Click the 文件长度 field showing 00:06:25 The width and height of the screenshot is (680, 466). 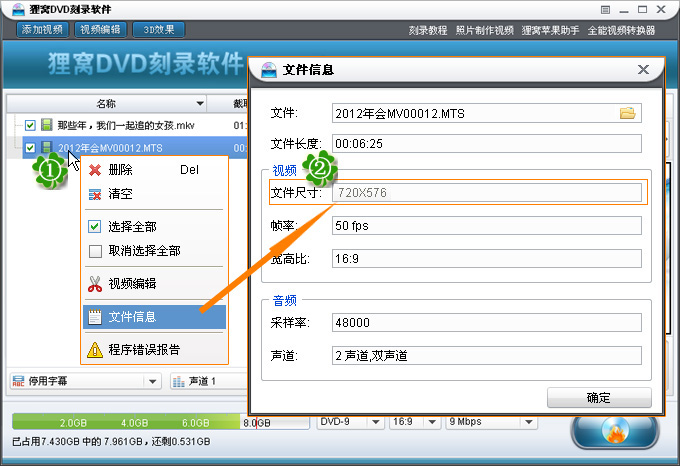point(487,143)
